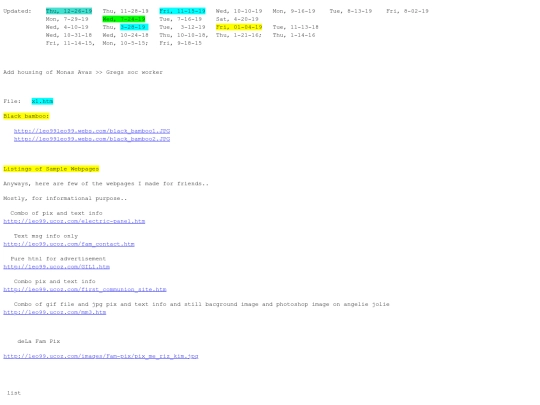Click the 'Mon, 7-29-19' date
This screenshot has height=405, width=540.
(x=67, y=19)
